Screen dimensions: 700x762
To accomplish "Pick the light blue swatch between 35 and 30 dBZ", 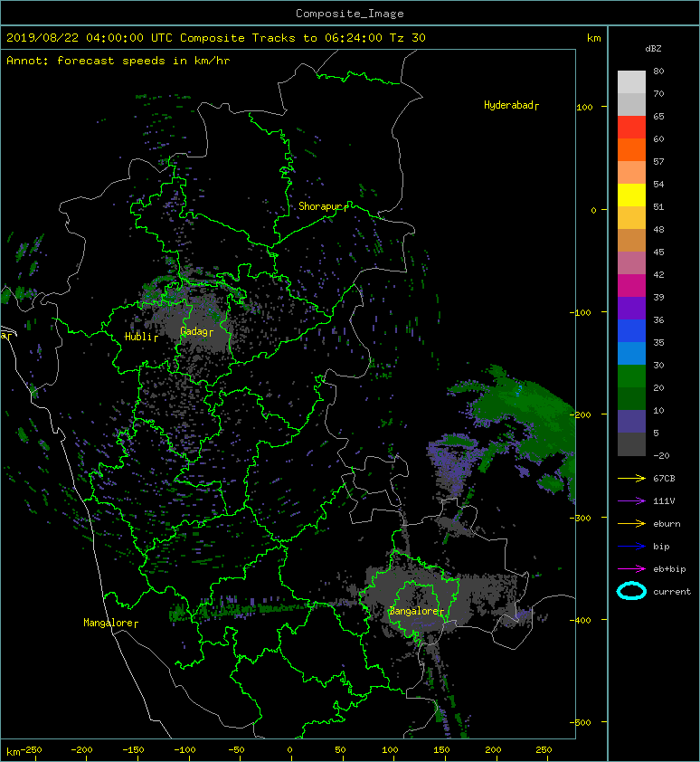I will 631,353.
